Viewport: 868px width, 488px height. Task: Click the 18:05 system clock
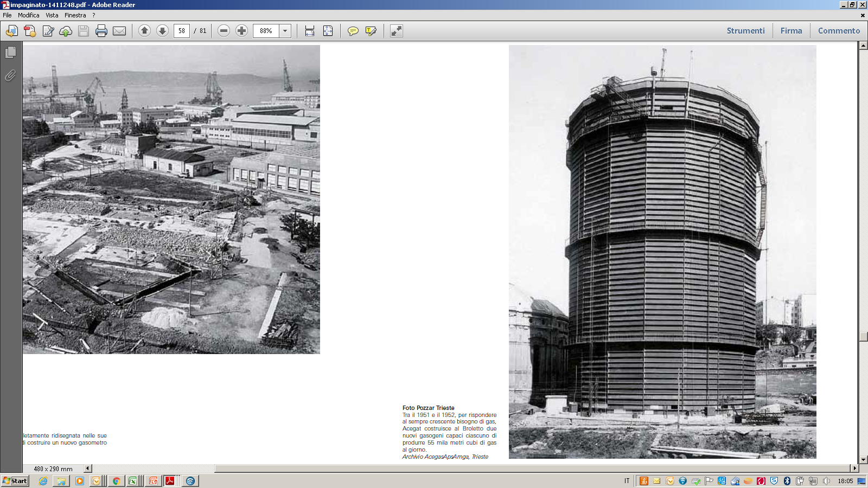(845, 481)
